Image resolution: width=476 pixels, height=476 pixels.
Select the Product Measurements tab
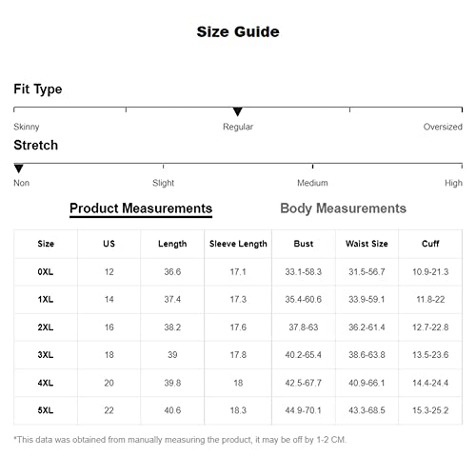(141, 208)
